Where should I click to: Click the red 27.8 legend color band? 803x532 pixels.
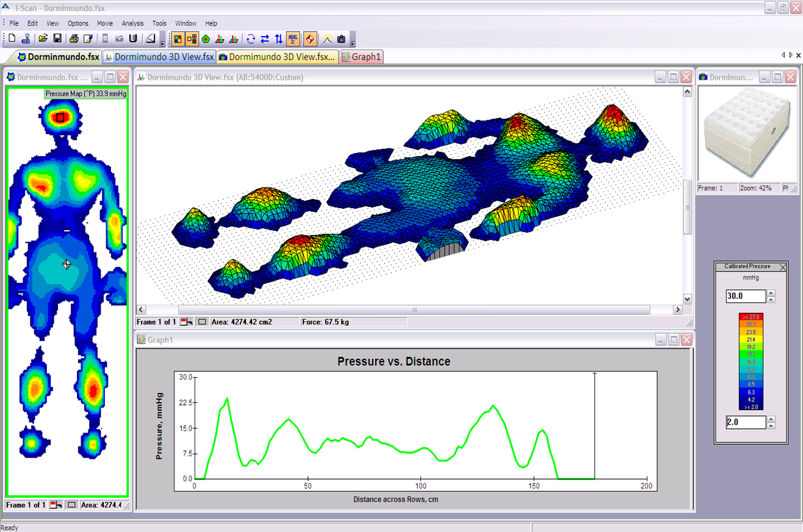click(751, 317)
